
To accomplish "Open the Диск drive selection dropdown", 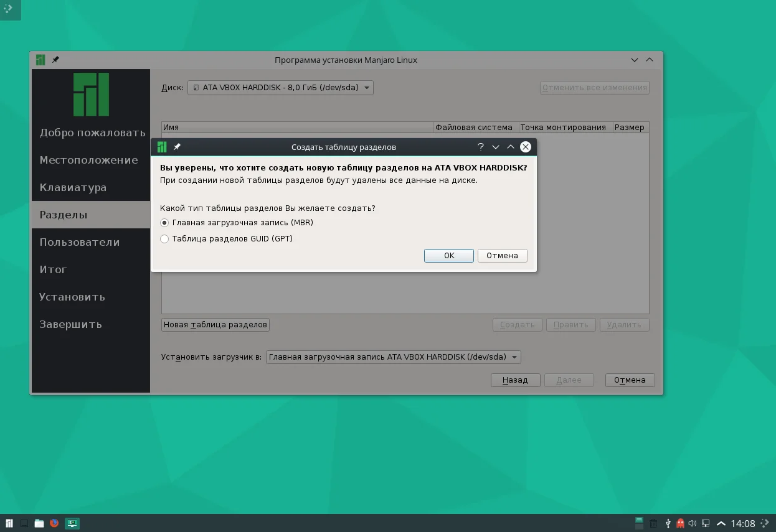I will (280, 88).
